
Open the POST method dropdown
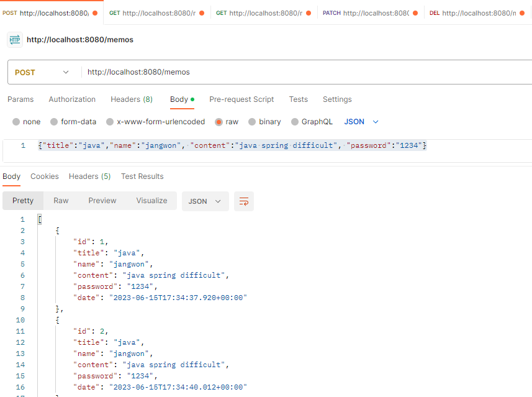[42, 72]
